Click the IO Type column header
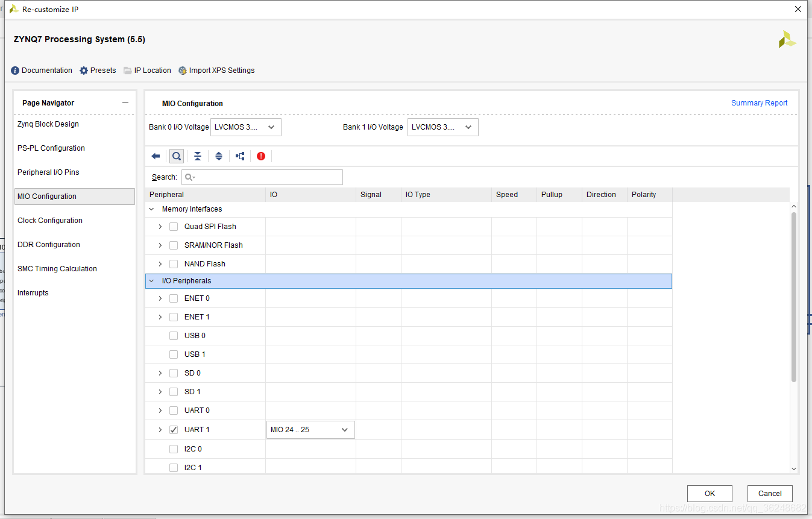The image size is (812, 519). tap(446, 195)
